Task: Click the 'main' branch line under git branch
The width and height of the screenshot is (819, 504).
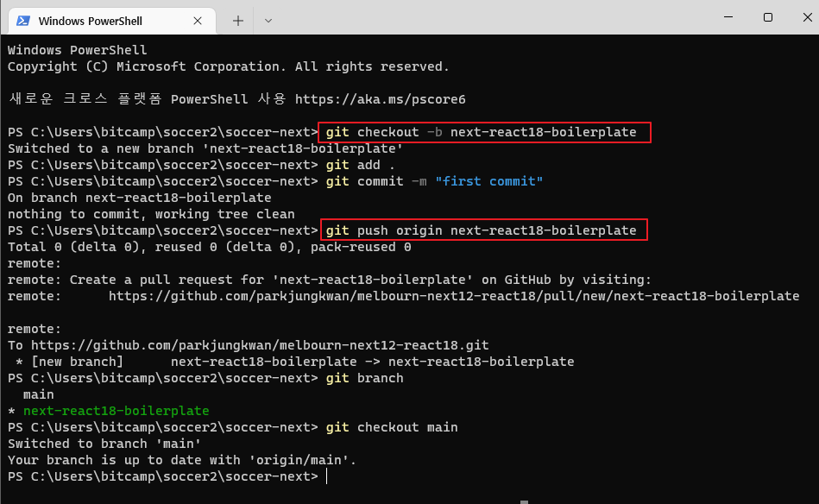Action: (39, 394)
